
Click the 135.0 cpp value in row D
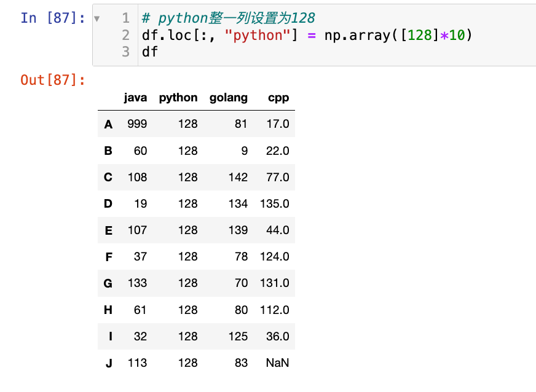pos(274,203)
